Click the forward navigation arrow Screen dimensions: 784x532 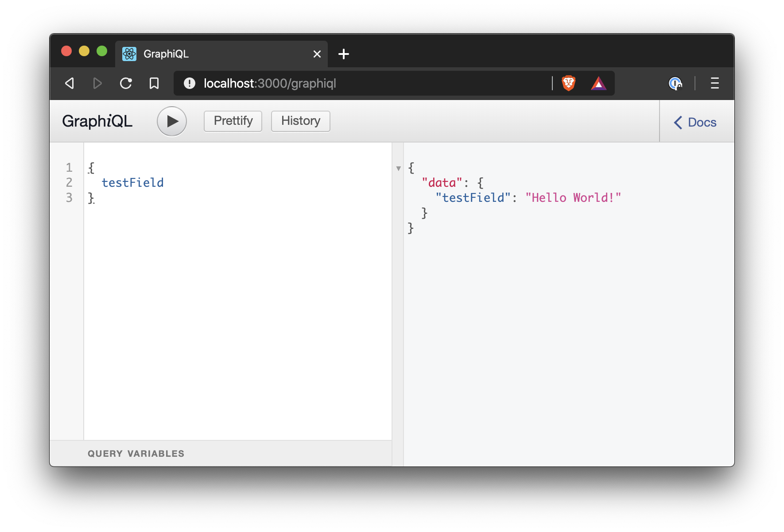97,83
